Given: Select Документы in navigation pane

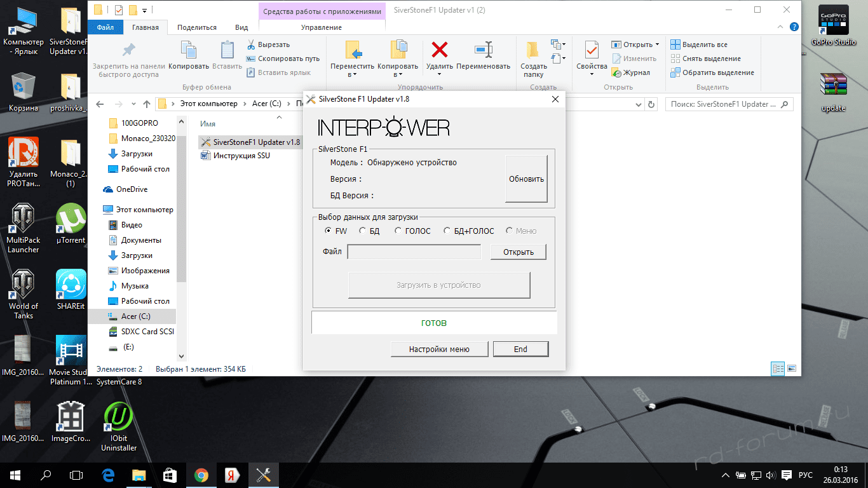Looking at the screenshot, I should [135, 240].
